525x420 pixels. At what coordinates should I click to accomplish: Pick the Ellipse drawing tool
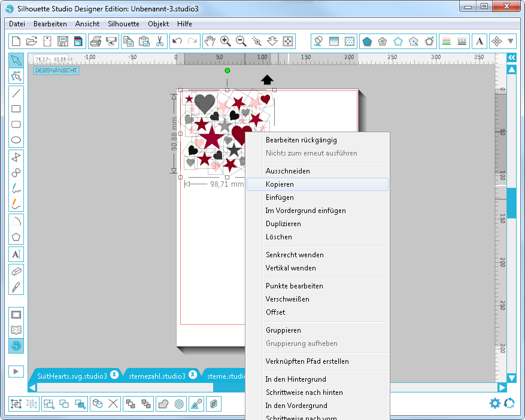[x=16, y=141]
